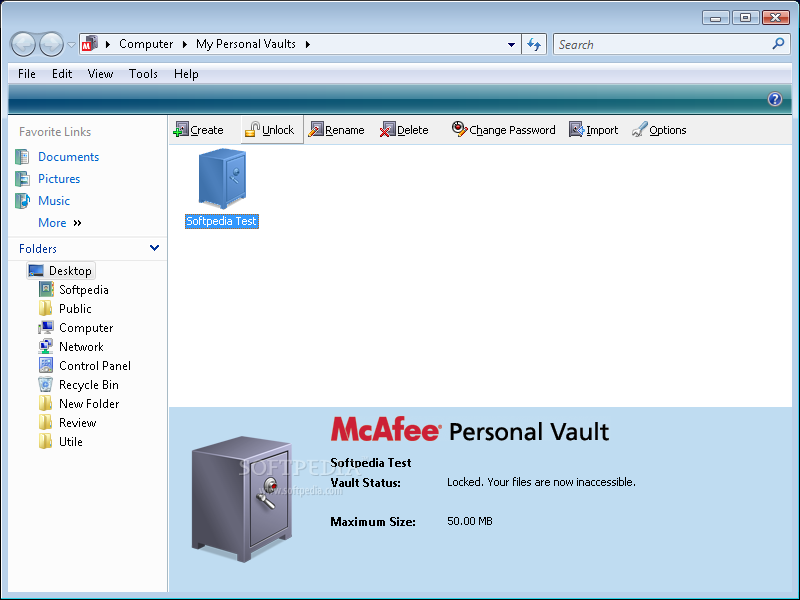Viewport: 800px width, 600px height.
Task: Click the Pictures icon in Favorite Links
Action: [x=22, y=179]
